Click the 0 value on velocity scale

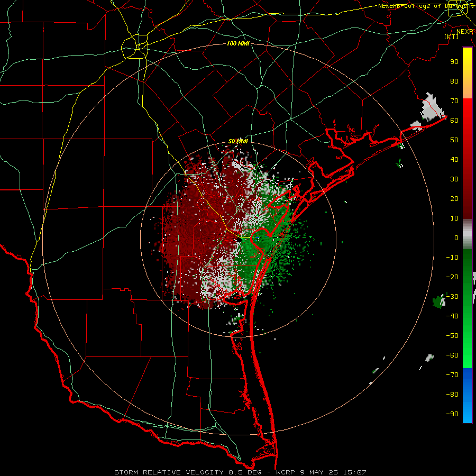pos(456,237)
